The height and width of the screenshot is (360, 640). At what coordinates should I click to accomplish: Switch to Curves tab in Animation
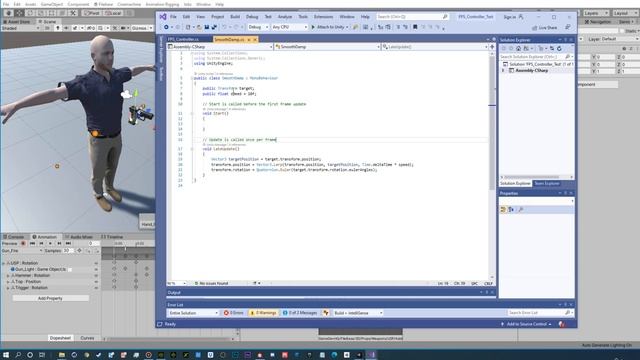[x=87, y=338]
